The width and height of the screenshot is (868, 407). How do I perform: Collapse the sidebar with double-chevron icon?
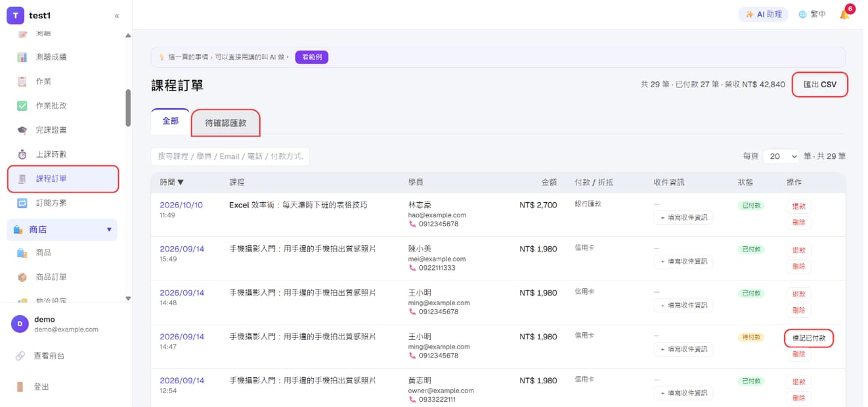pos(117,16)
